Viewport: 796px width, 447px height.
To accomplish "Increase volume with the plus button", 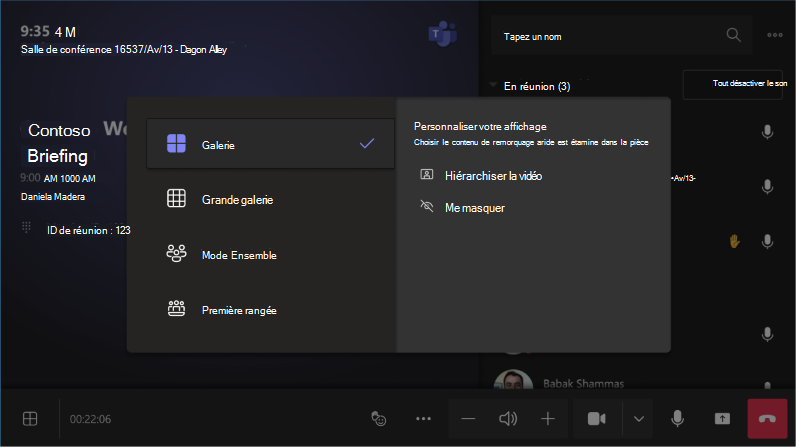I will point(548,419).
